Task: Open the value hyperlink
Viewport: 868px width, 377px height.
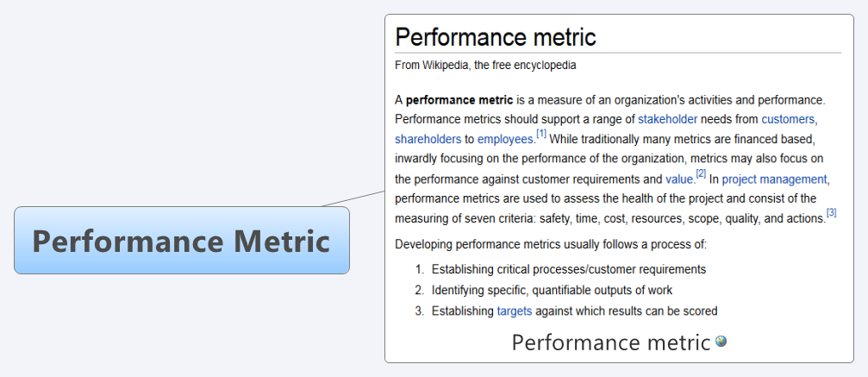Action: [x=678, y=179]
